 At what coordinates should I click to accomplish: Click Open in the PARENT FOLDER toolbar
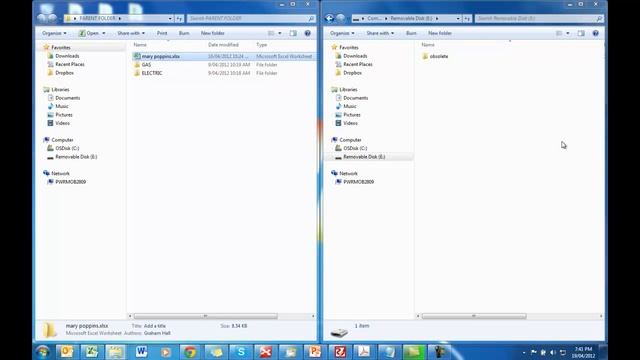point(89,33)
